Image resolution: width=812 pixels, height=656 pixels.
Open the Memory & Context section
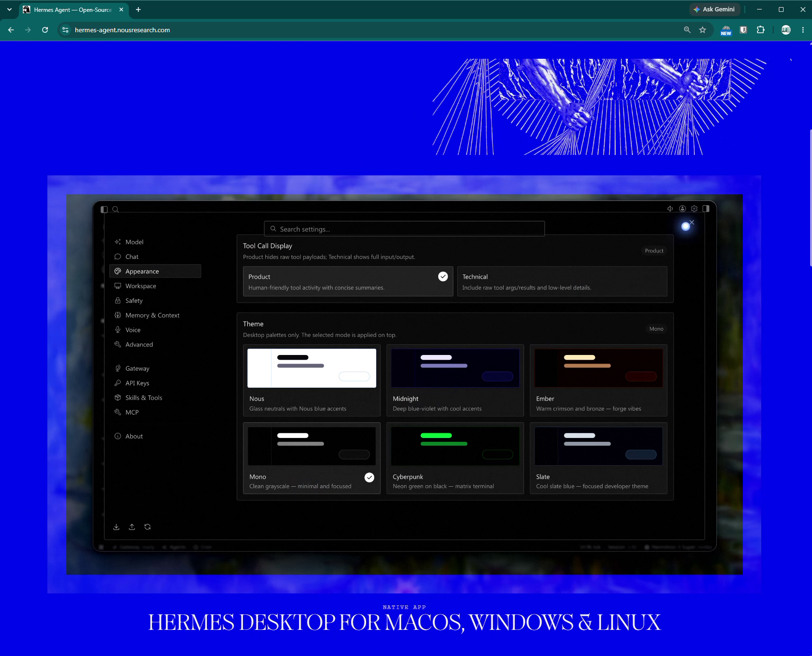point(155,315)
